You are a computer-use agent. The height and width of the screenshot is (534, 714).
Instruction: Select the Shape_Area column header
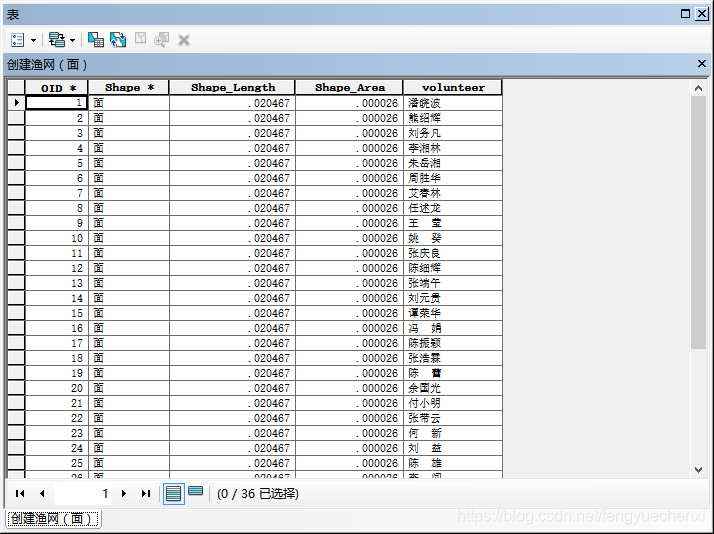[349, 87]
